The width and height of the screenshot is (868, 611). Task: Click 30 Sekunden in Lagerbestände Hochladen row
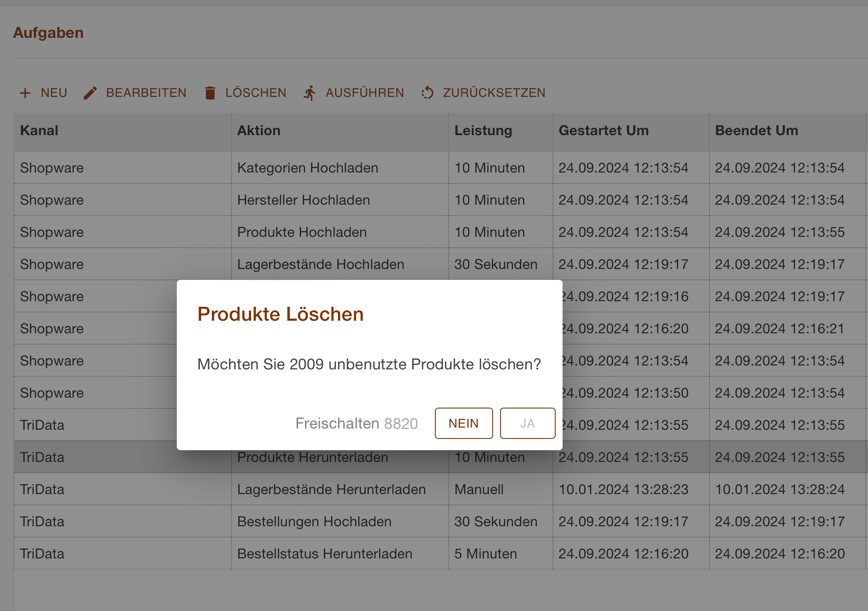tap(500, 264)
